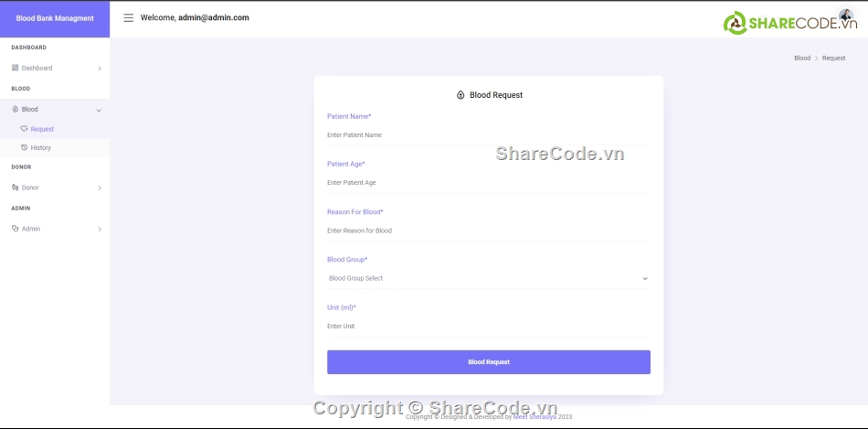Click the hamburger menu icon
Screen dimensions: 868x429
[x=128, y=17]
